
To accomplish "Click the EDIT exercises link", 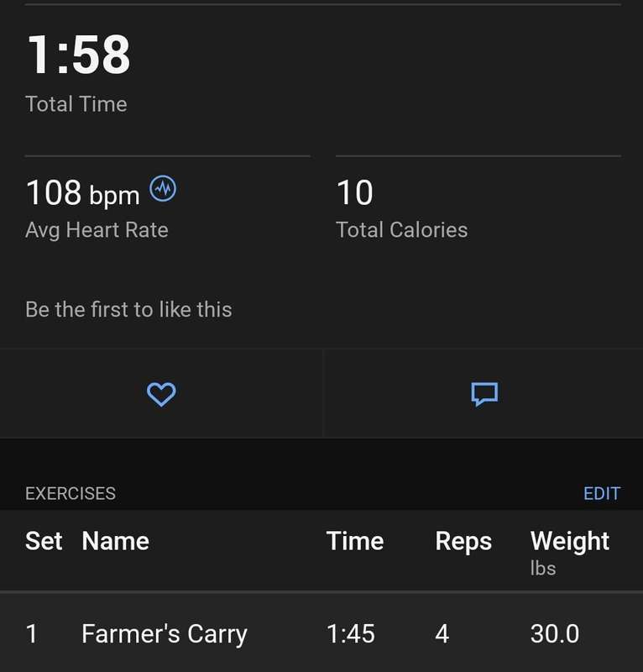I will [601, 493].
